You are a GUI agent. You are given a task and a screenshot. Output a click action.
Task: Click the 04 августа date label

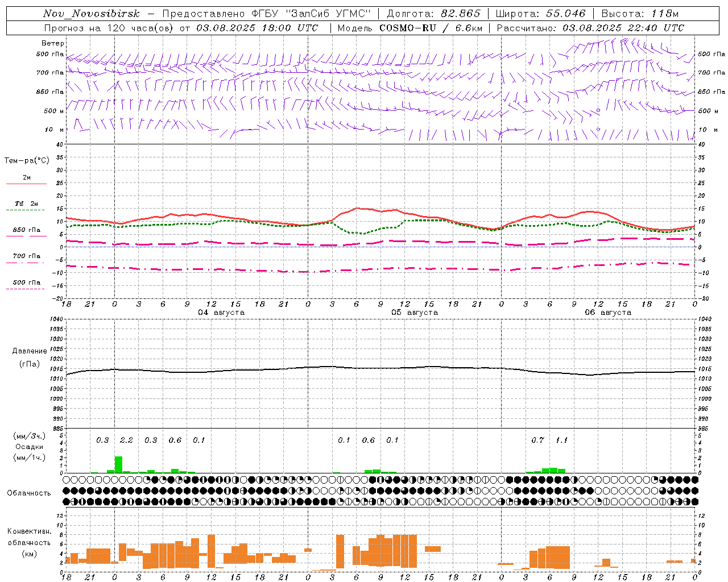point(221,313)
